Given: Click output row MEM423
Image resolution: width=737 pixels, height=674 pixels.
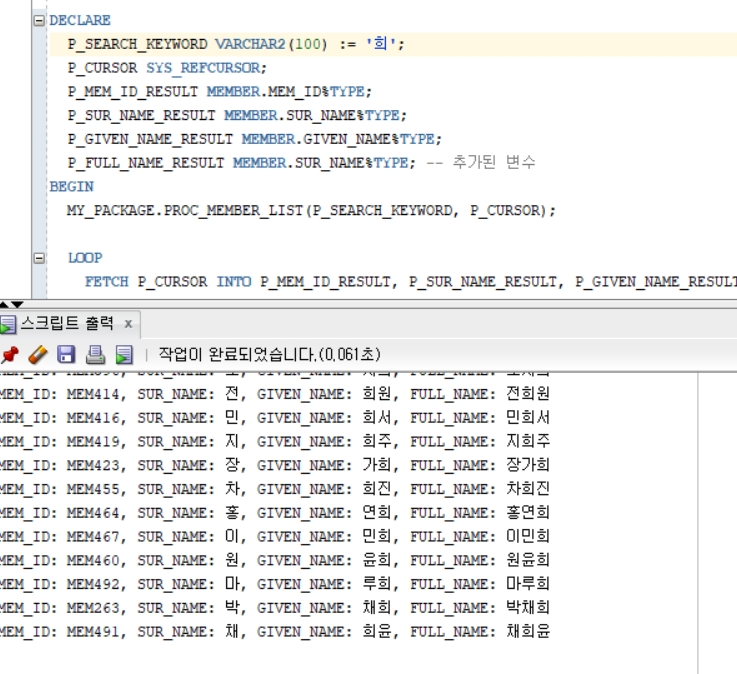Looking at the screenshot, I should coord(274,465).
